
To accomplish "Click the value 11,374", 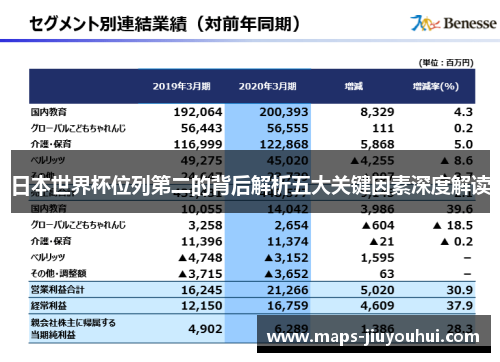I will click(288, 241).
